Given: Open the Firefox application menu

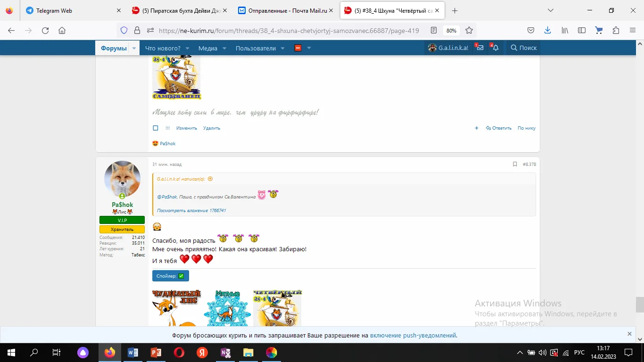Looking at the screenshot, I should coord(633,30).
